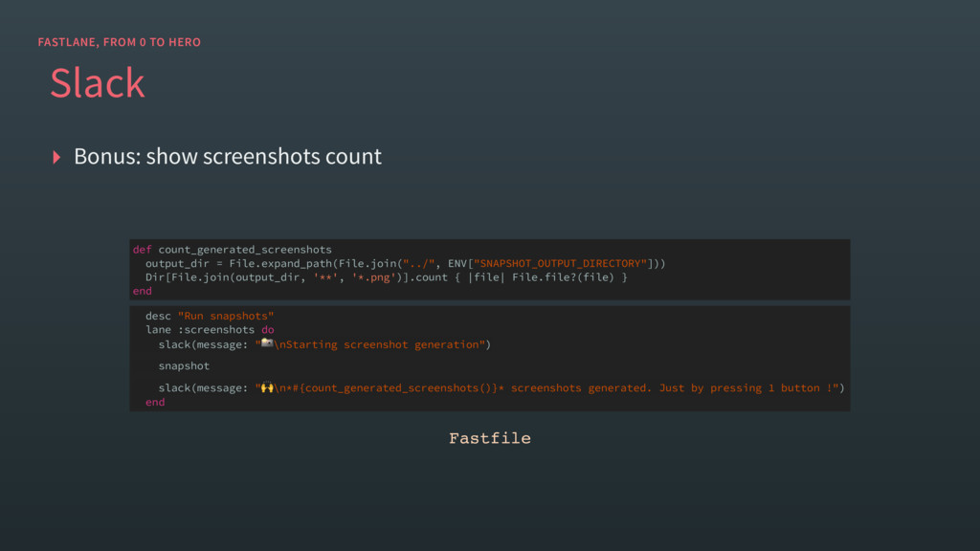The image size is (980, 551).
Task: Click the raised hands emoji in second slack message
Action: point(267,387)
